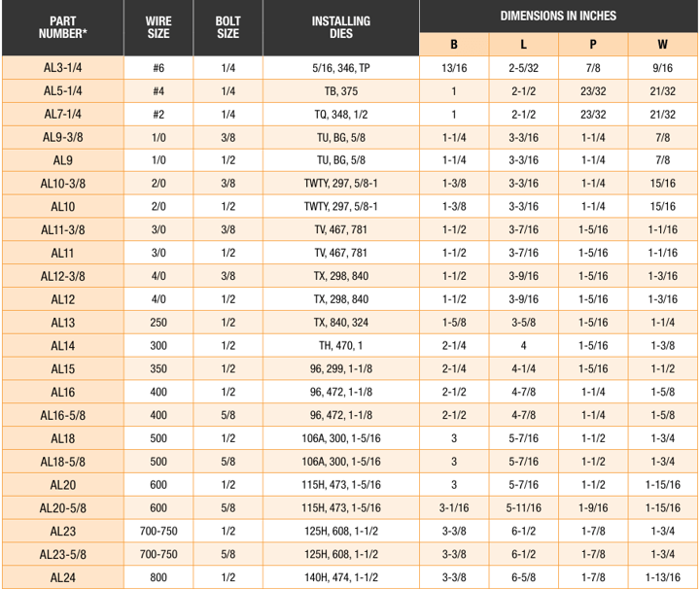Click the 2-5/32 L dimension cell
The image size is (700, 589).
coord(523,68)
